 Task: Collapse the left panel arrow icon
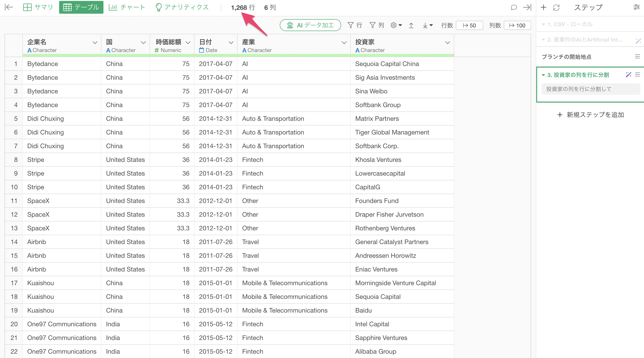pyautogui.click(x=9, y=7)
